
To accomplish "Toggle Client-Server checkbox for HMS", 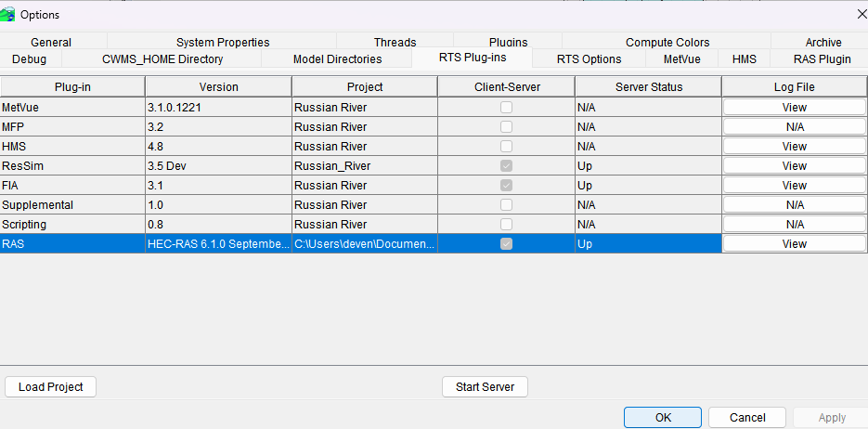I will (506, 146).
